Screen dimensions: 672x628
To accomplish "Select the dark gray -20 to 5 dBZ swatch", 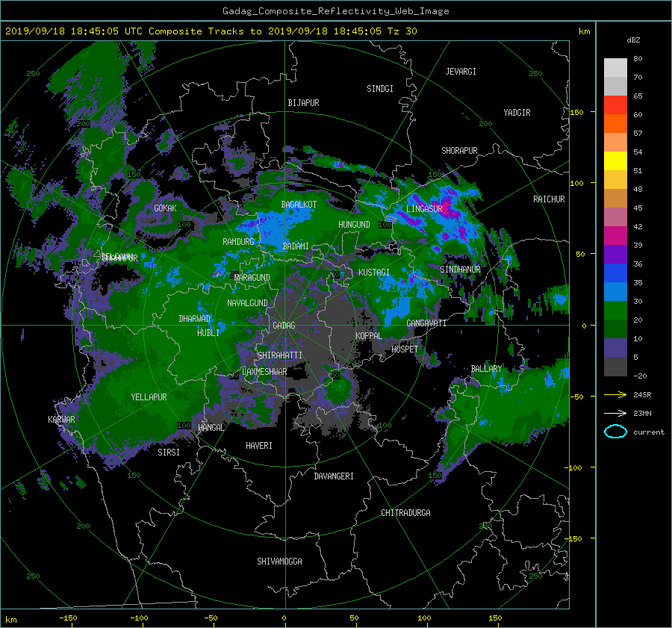I will (615, 367).
